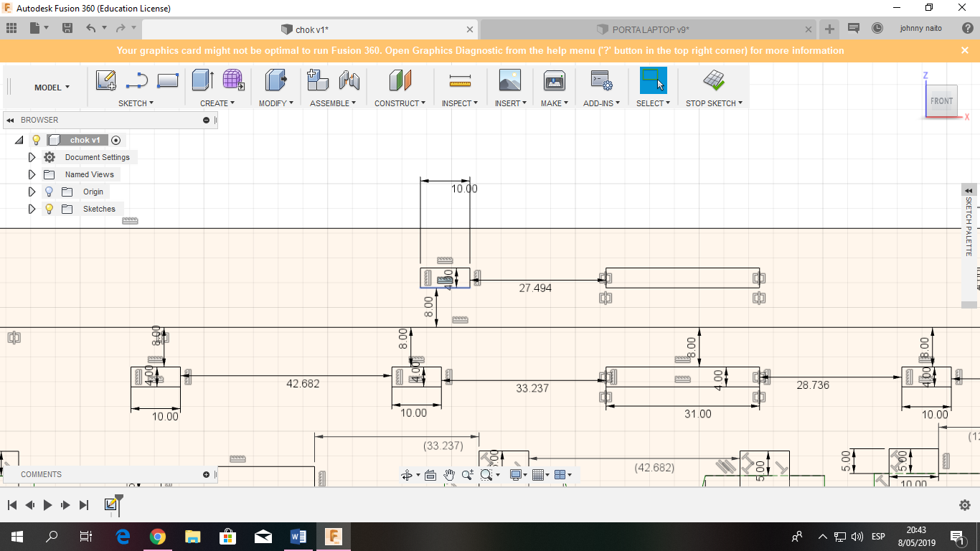The width and height of the screenshot is (980, 551).
Task: Click the Redo arrow
Action: pyautogui.click(x=120, y=29)
